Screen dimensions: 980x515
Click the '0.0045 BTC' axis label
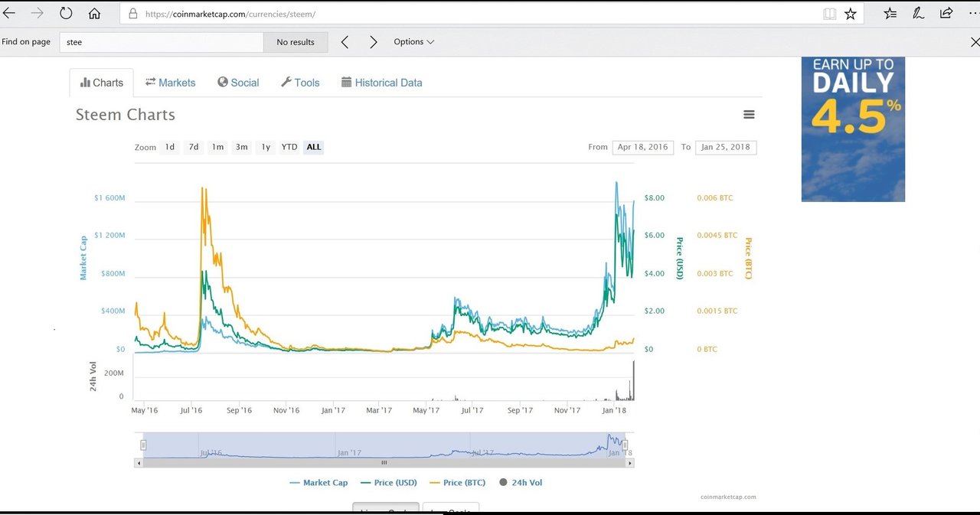pos(717,236)
